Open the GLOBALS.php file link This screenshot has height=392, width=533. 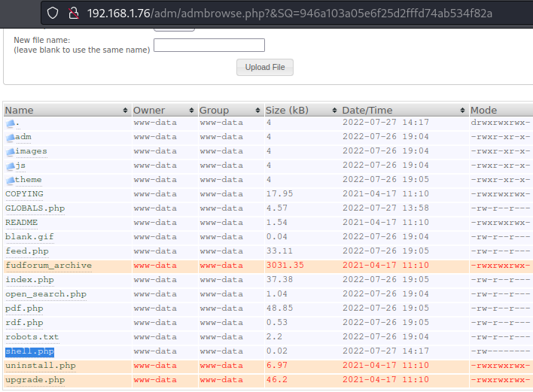click(35, 208)
